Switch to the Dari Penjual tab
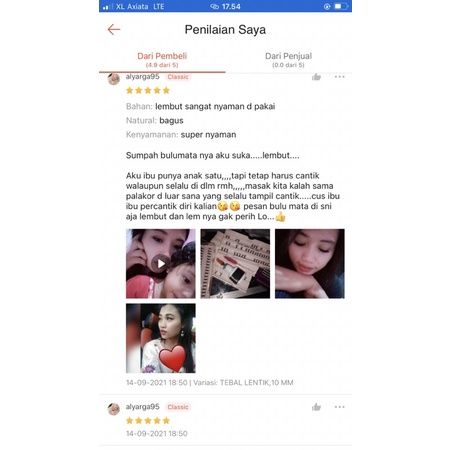Viewport: 450px width, 450px height. click(x=288, y=60)
